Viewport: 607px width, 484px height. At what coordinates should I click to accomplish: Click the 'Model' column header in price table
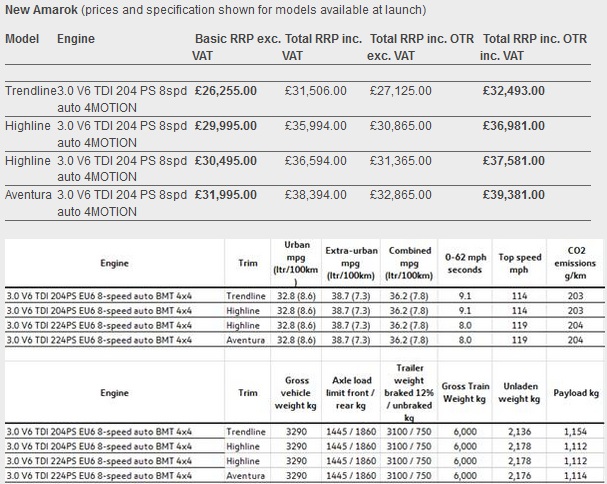[22, 38]
